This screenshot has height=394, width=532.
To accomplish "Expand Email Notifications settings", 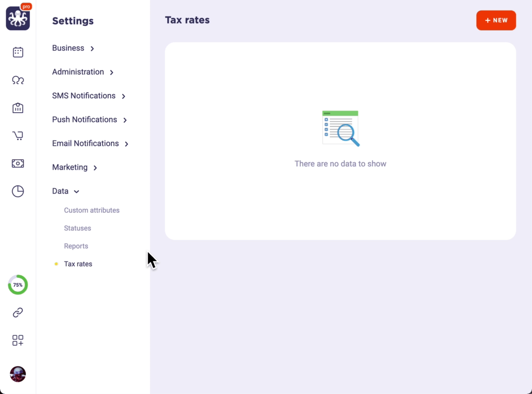I will click(x=90, y=143).
